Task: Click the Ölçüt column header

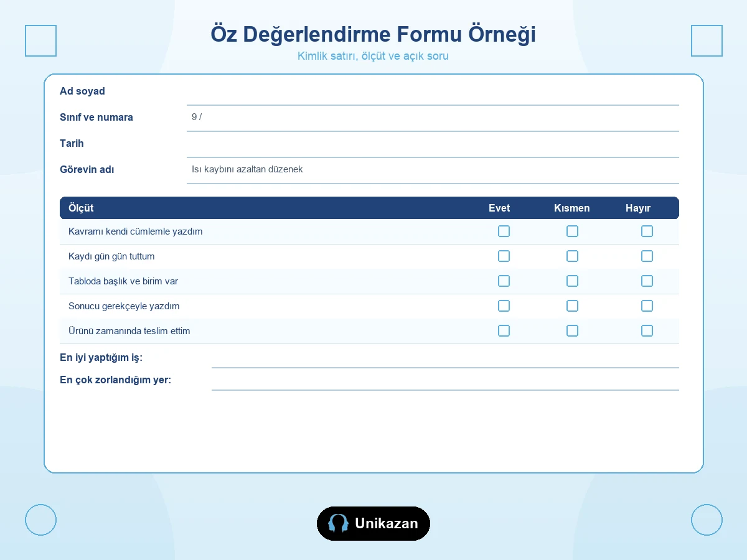Action: pyautogui.click(x=81, y=208)
